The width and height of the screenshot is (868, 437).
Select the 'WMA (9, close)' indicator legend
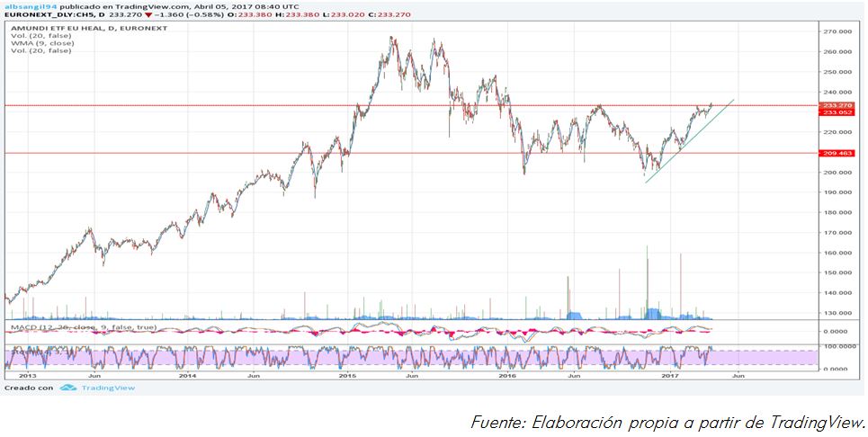(42, 43)
